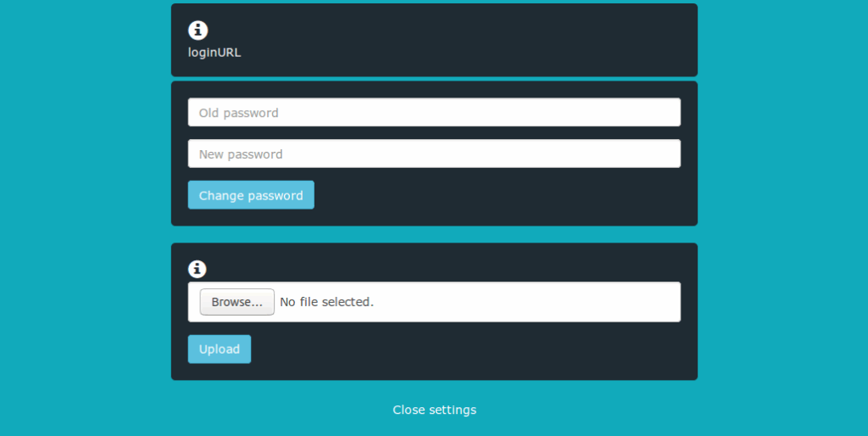This screenshot has height=436, width=868.
Task: Click the 'No file selected.' label
Action: [x=326, y=302]
